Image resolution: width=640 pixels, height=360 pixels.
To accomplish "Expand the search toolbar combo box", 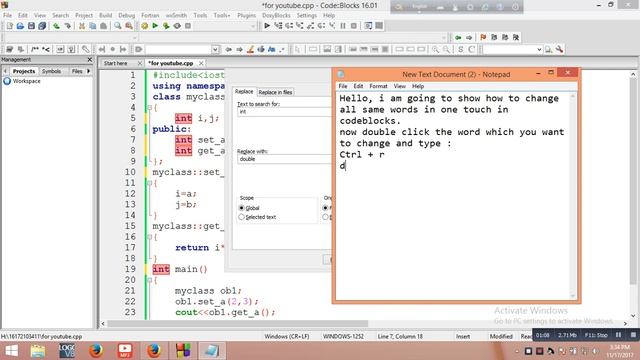I will pos(215,49).
